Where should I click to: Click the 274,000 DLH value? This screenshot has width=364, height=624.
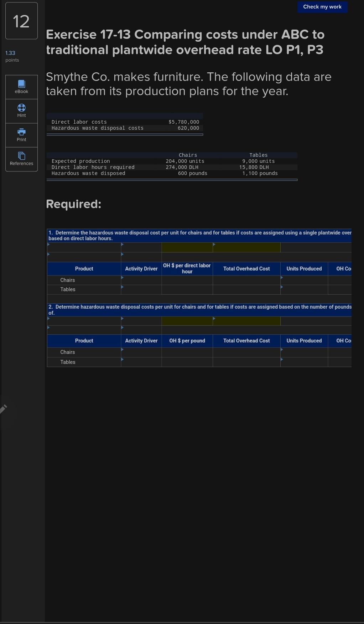point(182,167)
